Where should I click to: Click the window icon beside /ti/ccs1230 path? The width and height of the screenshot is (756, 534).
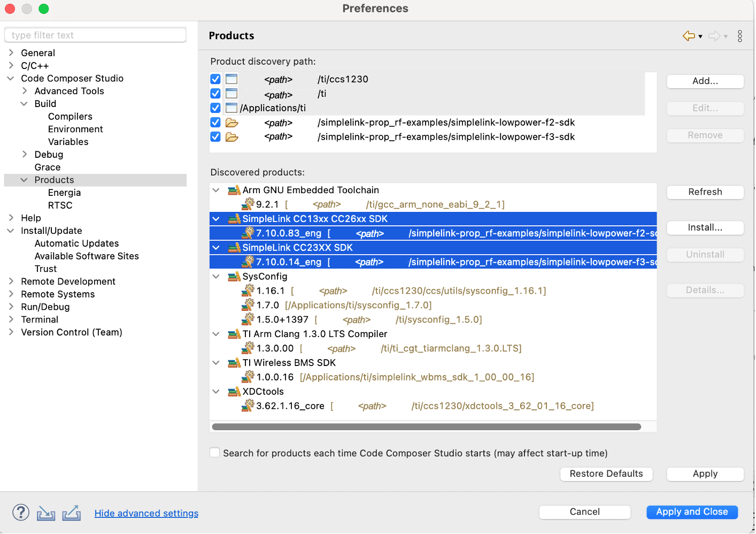pos(232,79)
